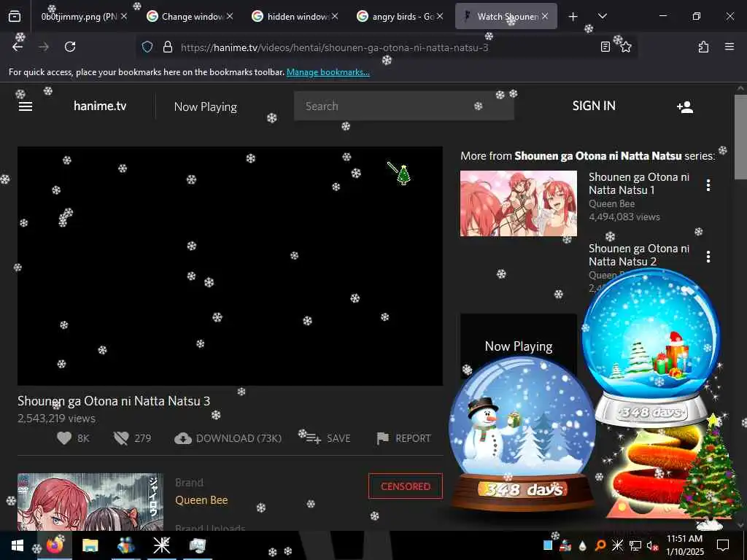Screen dimensions: 747x560
Task: Click the DOWNLOAD (73K) button
Action: point(228,438)
